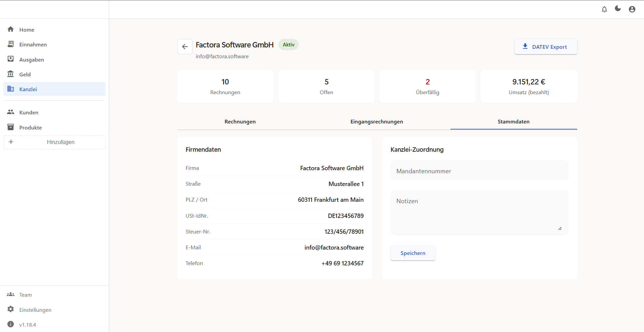Open Einstellungen in the sidebar
Screen dimensions: 644x332
tap(54, 310)
